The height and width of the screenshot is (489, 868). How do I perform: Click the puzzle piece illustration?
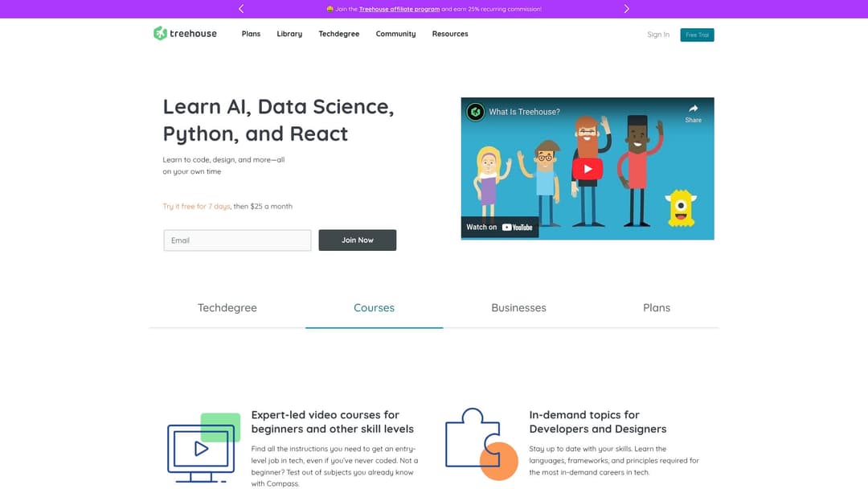point(481,444)
